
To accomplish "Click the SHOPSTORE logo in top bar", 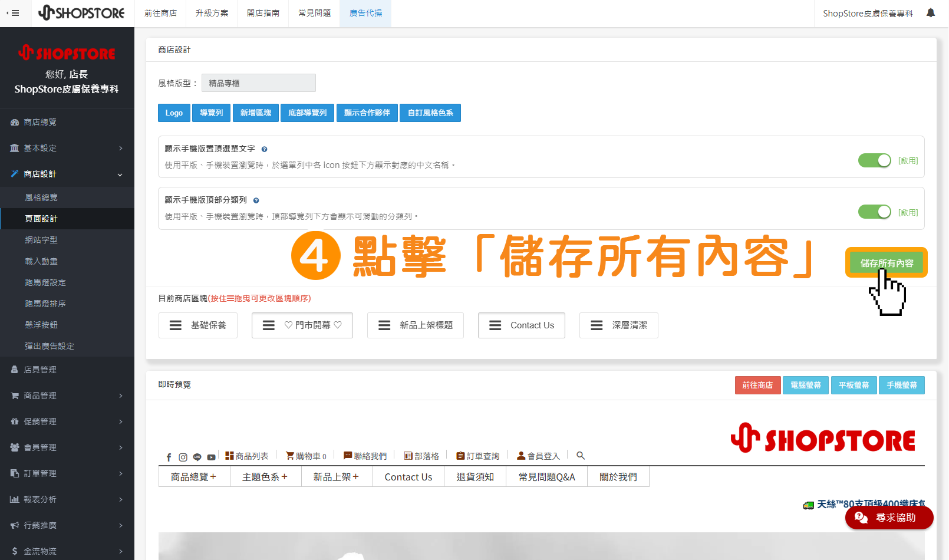I will [81, 13].
